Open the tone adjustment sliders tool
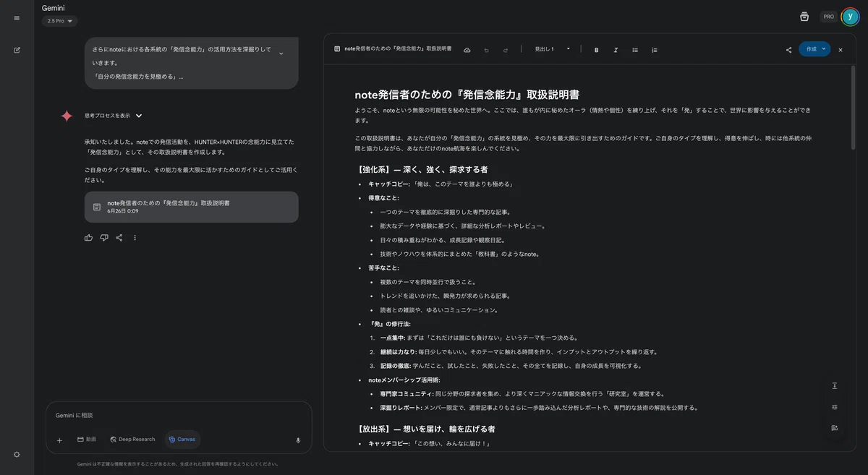Image resolution: width=868 pixels, height=475 pixels. tap(835, 407)
